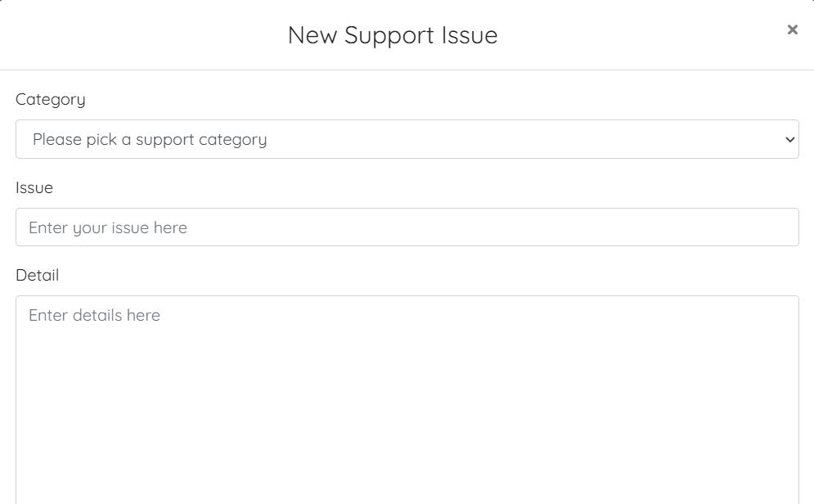
Task: Open the Category dropdown
Action: pos(407,139)
